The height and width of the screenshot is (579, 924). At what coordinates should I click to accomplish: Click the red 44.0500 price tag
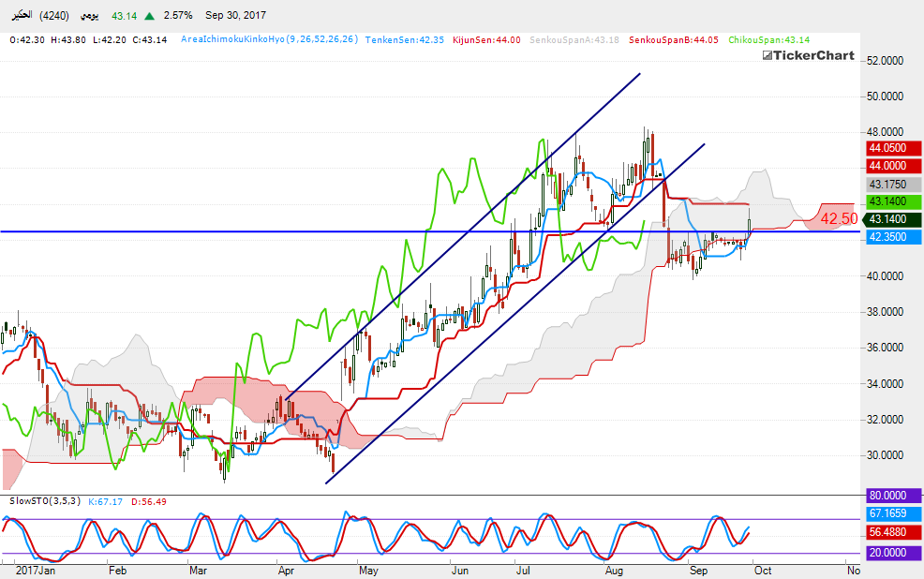click(887, 148)
